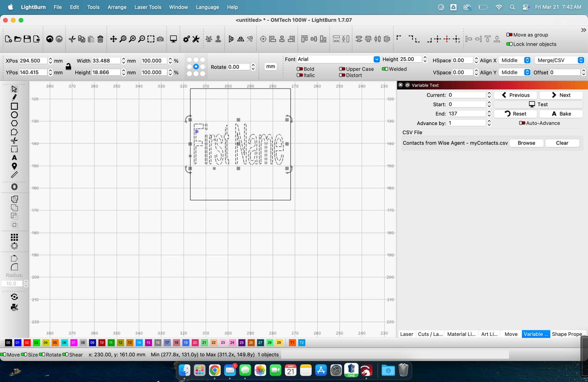Screen dimensions: 588x382
Task: Click the Camera capture icon
Action: click(160, 39)
